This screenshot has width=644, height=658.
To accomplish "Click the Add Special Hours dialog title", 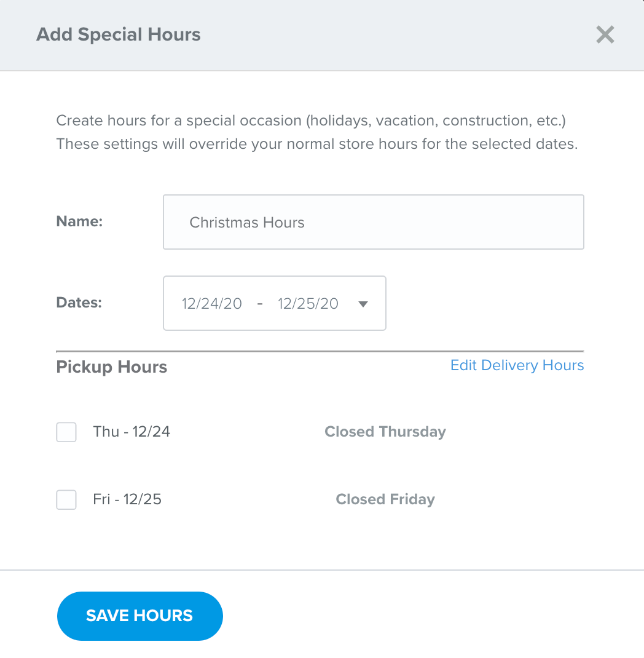I will pyautogui.click(x=118, y=34).
